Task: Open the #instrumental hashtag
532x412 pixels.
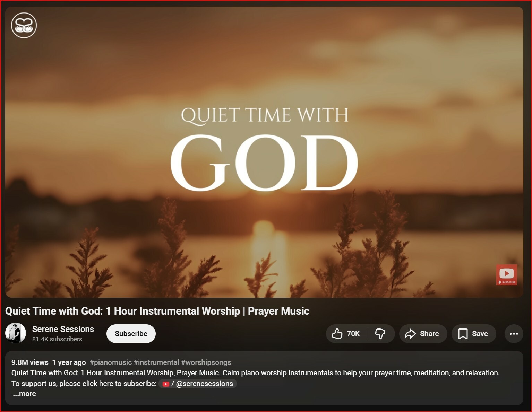Action: [x=156, y=362]
